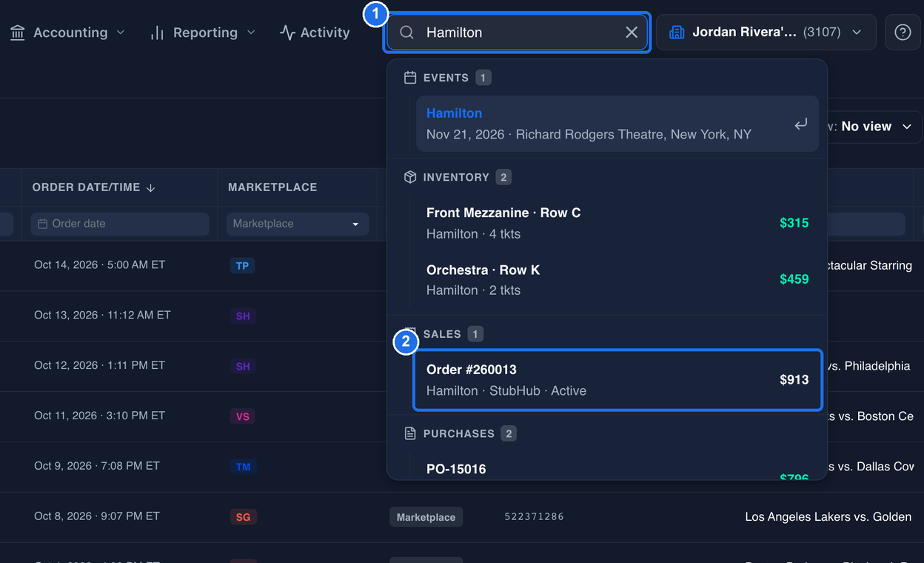Open the Jordan Rivera account switcher
Image resolution: width=924 pixels, height=563 pixels.
[766, 33]
